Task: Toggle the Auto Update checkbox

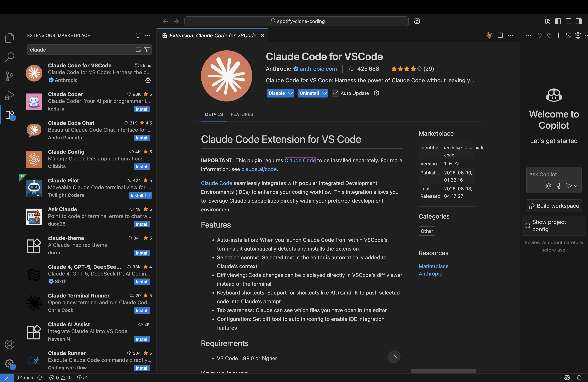Action: click(x=335, y=93)
